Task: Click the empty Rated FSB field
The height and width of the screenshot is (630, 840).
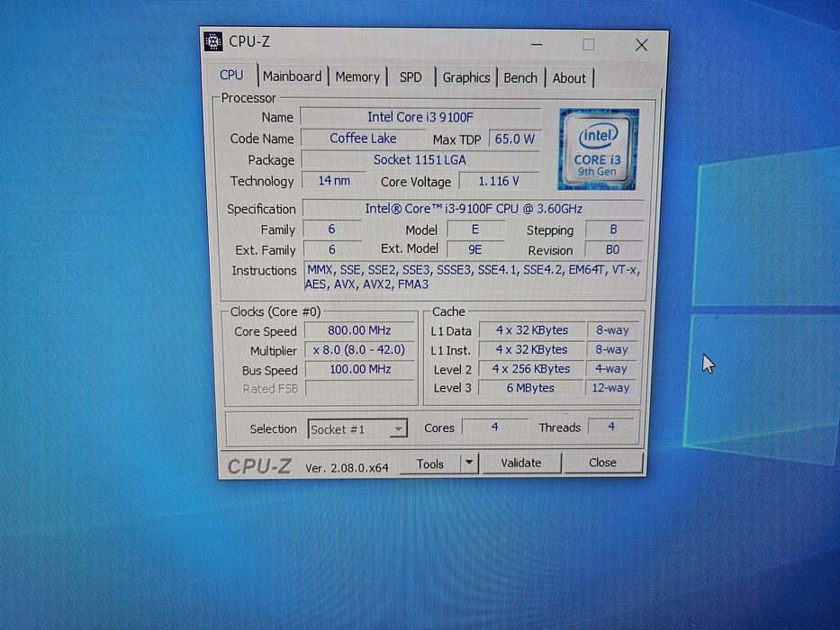Action: 360,389
